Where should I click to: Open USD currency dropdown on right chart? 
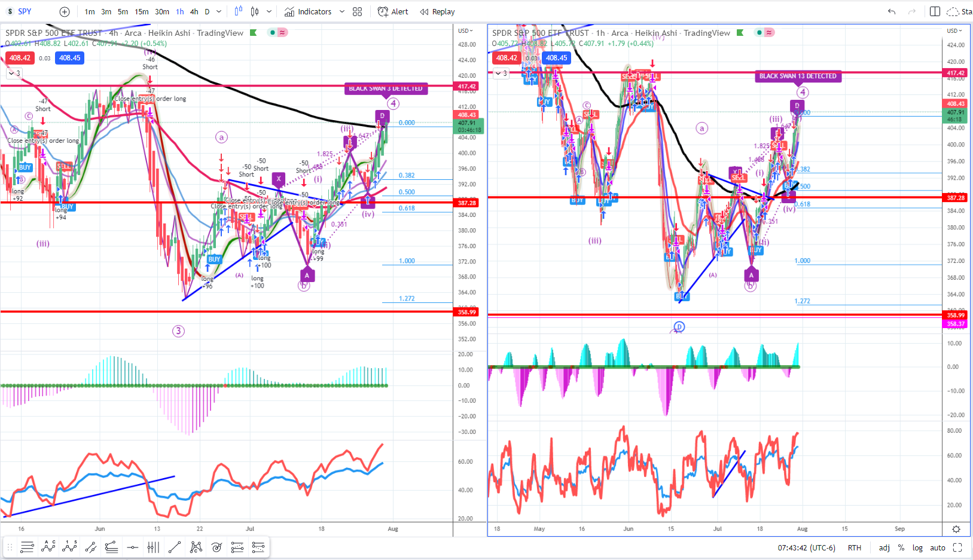[953, 30]
